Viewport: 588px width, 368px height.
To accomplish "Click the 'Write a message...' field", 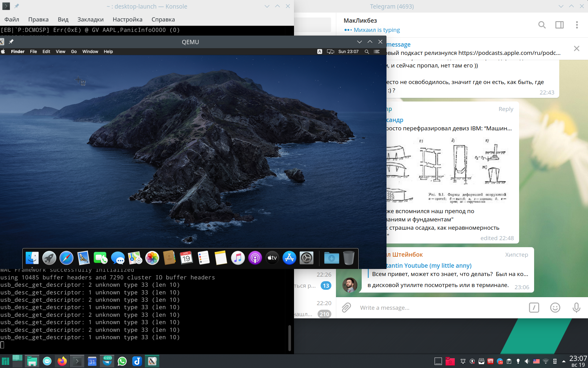I will point(441,308).
